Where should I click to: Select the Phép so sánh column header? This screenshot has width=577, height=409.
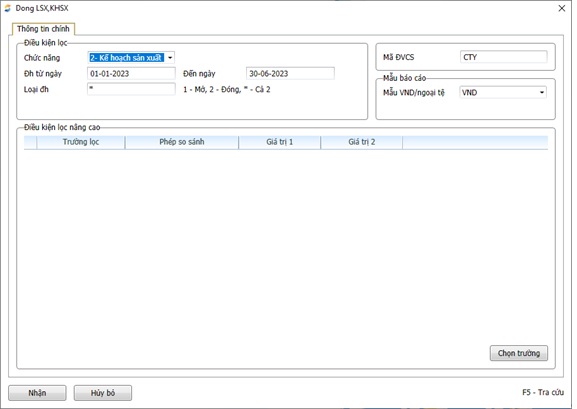(x=182, y=142)
